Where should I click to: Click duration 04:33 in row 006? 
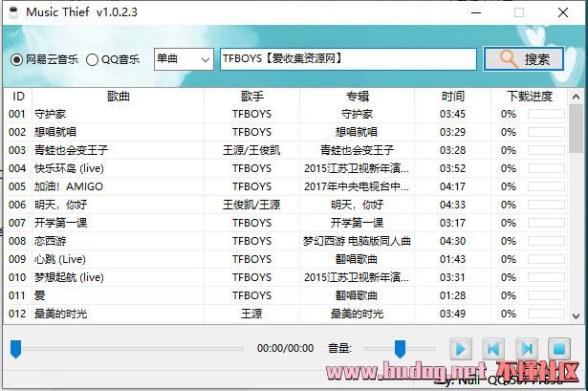pos(452,205)
